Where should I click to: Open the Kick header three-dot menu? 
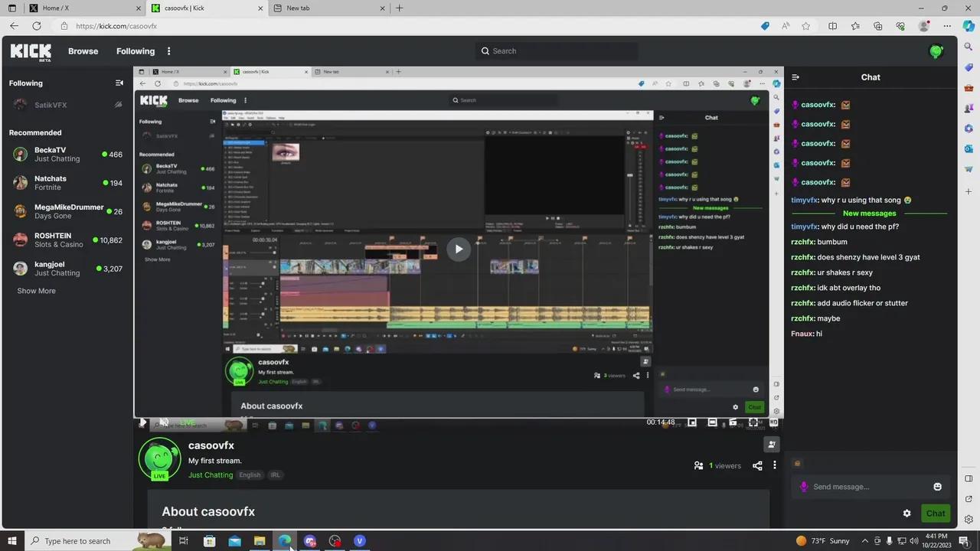(169, 51)
